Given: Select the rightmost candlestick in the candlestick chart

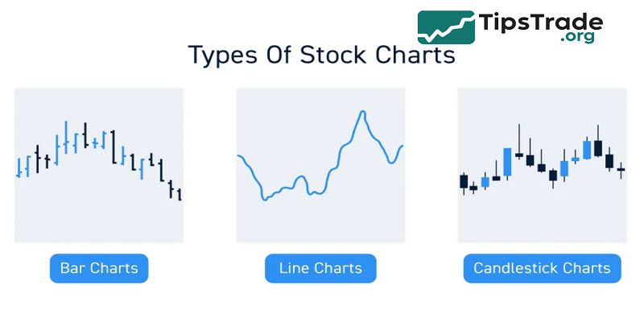Looking at the screenshot, I should pos(621,168).
